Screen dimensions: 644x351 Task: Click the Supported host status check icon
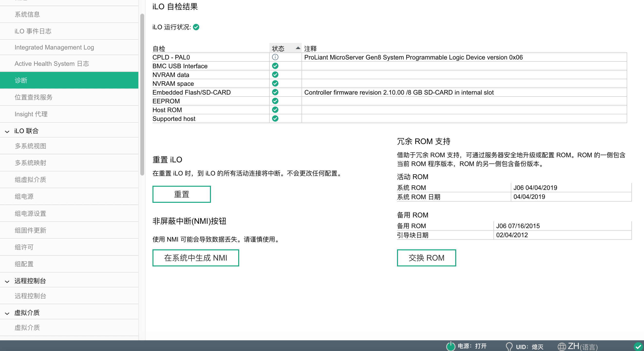275,118
